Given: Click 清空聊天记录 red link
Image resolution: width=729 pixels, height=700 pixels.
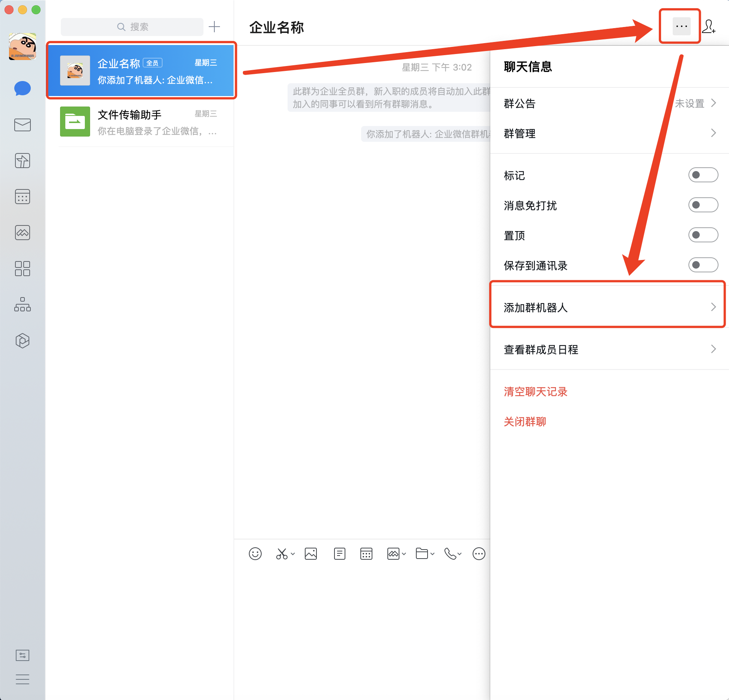Looking at the screenshot, I should (x=535, y=392).
